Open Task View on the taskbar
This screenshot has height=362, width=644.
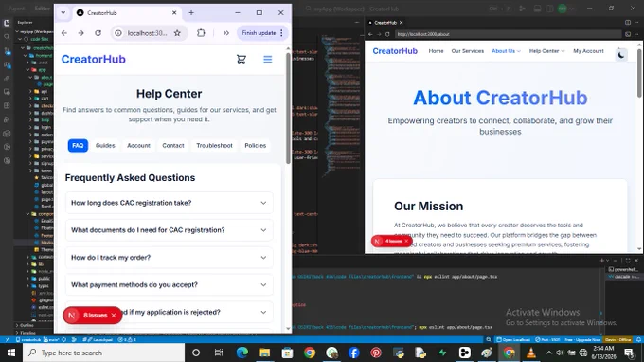point(219,353)
